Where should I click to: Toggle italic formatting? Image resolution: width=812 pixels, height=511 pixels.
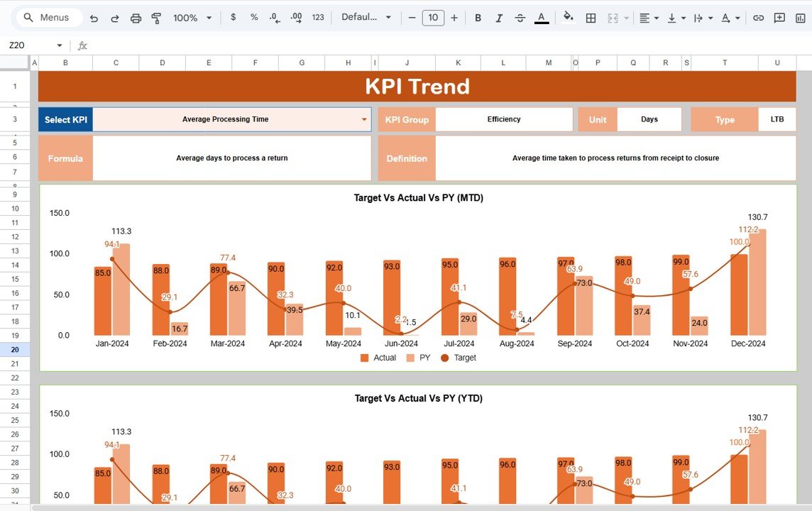[x=499, y=18]
